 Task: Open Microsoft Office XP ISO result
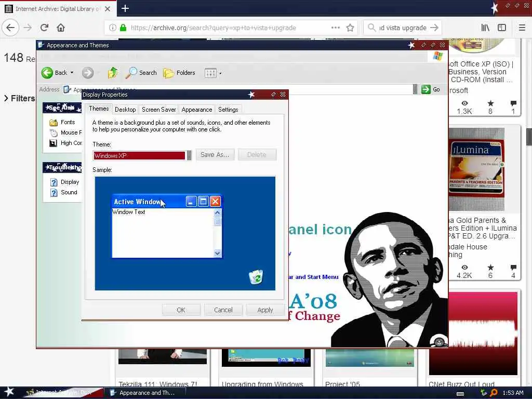pos(481,72)
